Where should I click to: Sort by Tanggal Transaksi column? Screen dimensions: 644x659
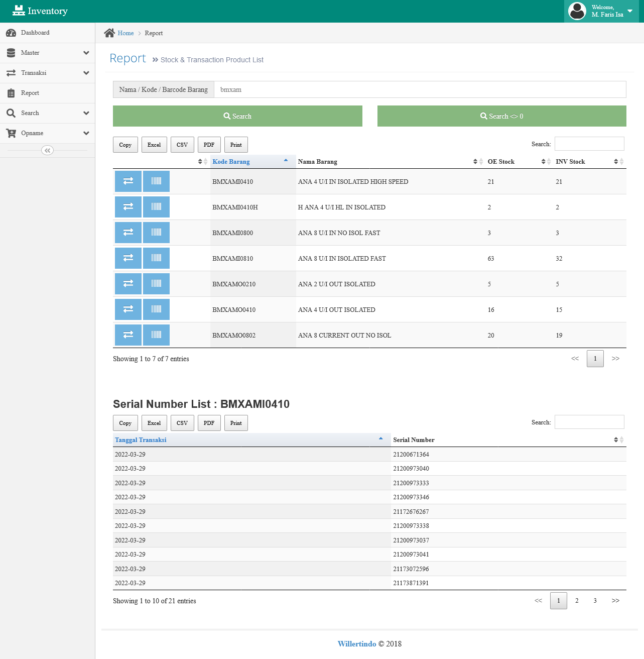click(252, 440)
